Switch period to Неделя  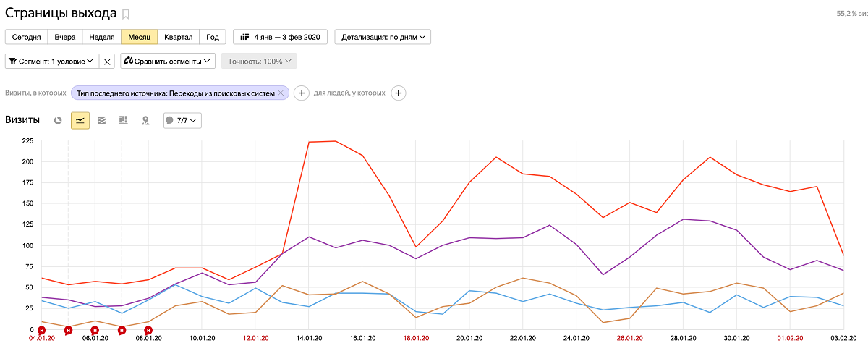[x=101, y=37]
